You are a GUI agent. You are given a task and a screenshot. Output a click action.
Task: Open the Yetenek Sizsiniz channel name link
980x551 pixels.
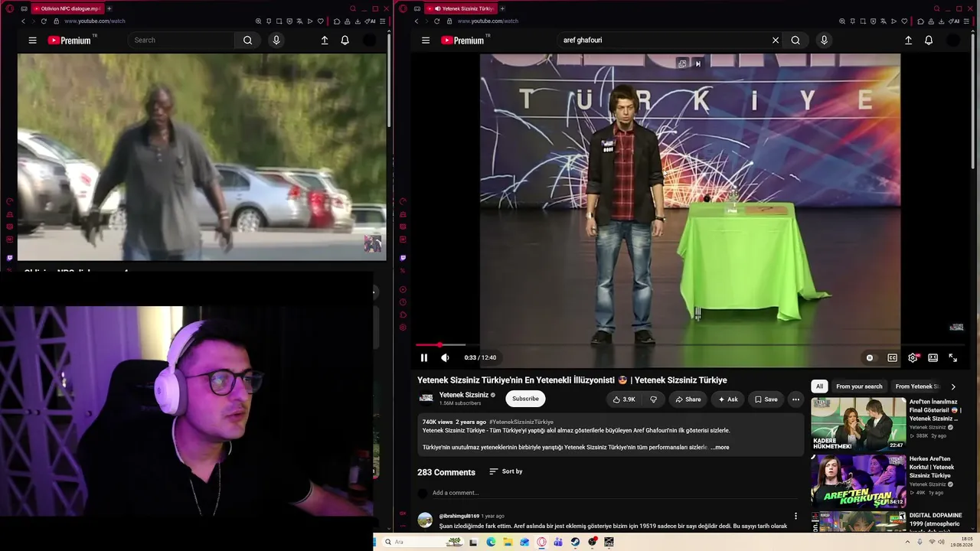point(463,395)
